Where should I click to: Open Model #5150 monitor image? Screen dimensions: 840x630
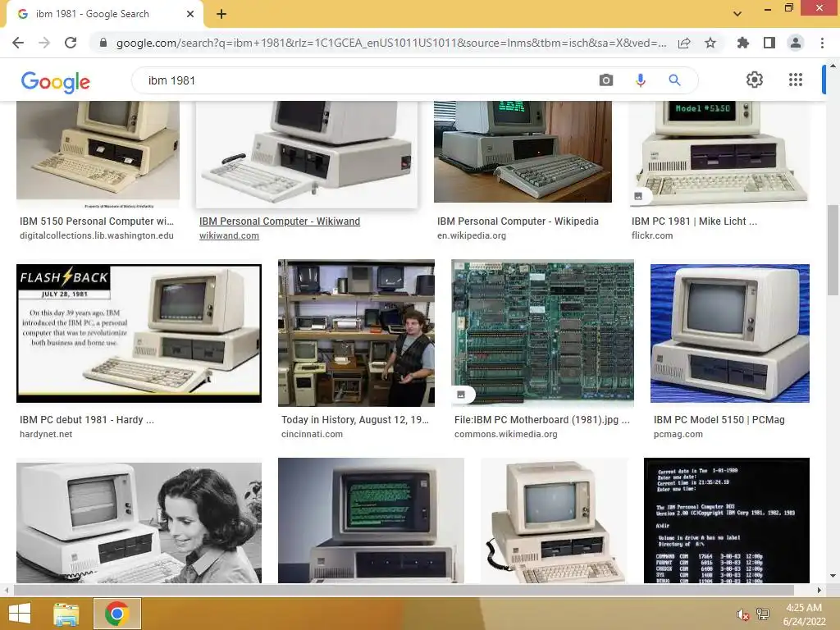pos(719,153)
